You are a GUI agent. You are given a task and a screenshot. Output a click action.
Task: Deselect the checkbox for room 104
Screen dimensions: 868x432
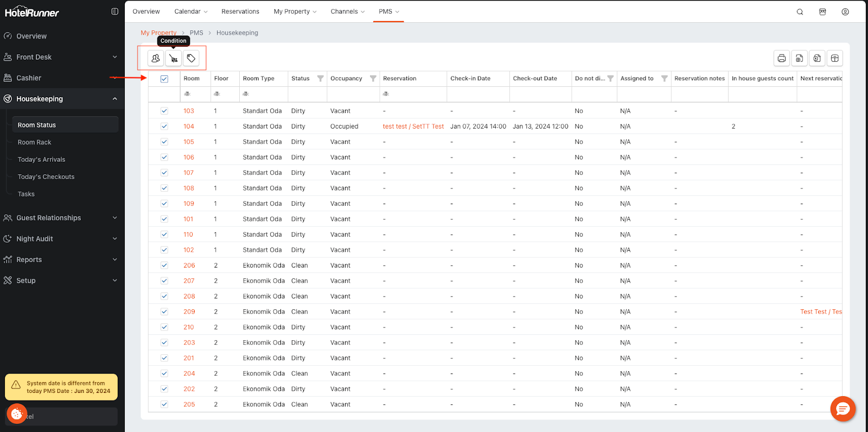tap(164, 126)
